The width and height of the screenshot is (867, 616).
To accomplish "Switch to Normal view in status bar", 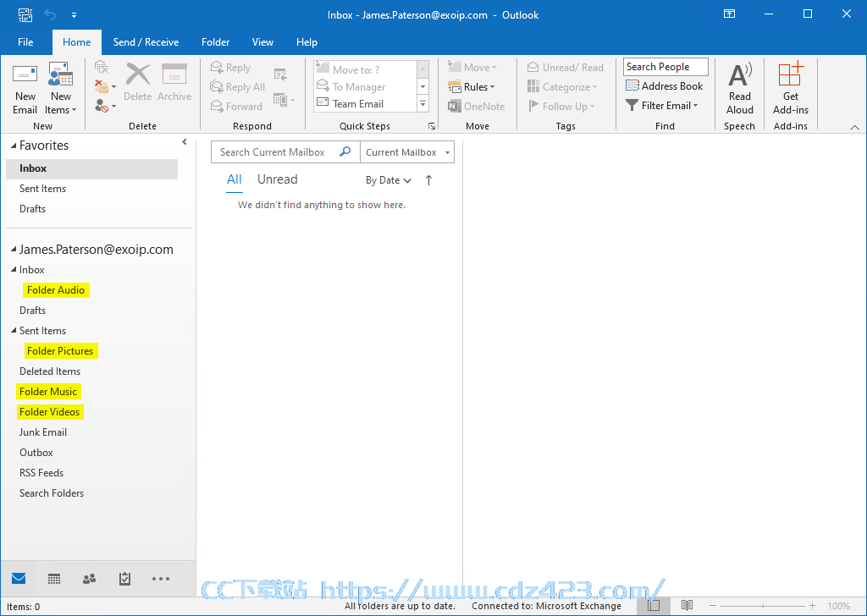I will [654, 606].
